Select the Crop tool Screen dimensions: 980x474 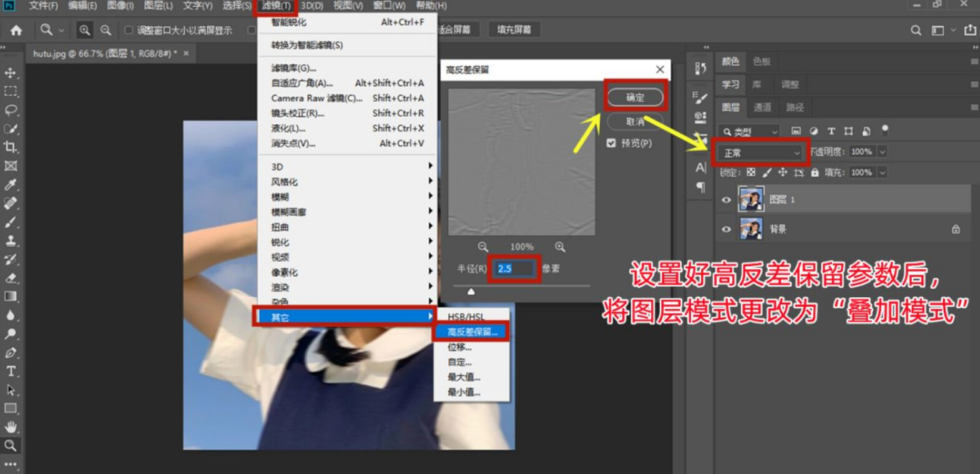(11, 147)
